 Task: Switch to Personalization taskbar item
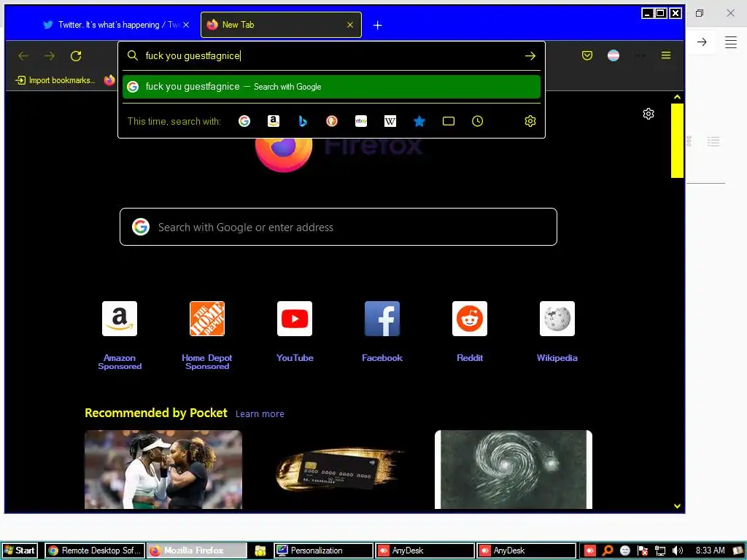[x=324, y=551]
